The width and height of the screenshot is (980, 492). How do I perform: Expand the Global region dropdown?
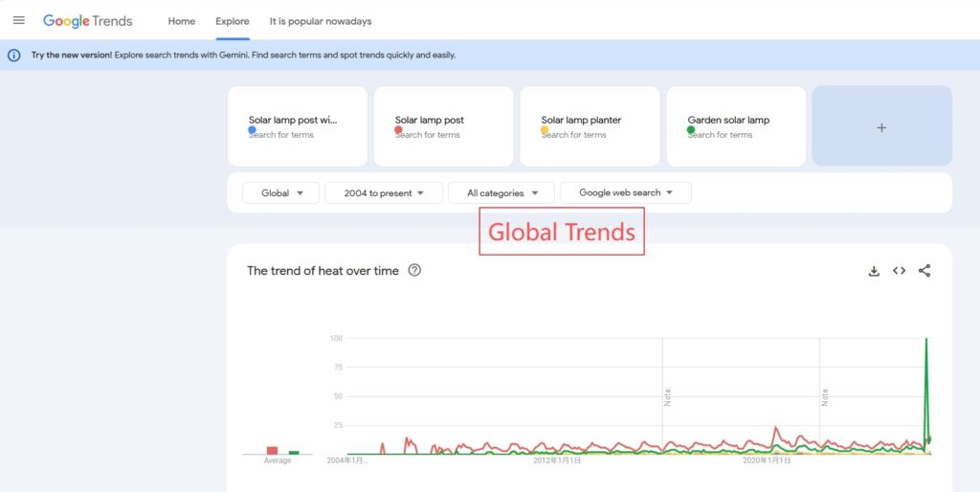pyautogui.click(x=281, y=193)
